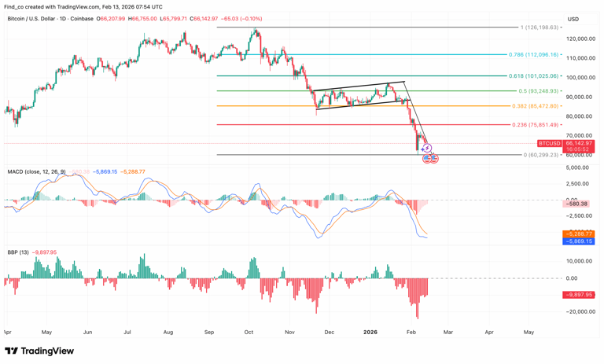Click 5,000.00 on the MACD axis
This screenshot has width=604, height=364.
coord(577,167)
